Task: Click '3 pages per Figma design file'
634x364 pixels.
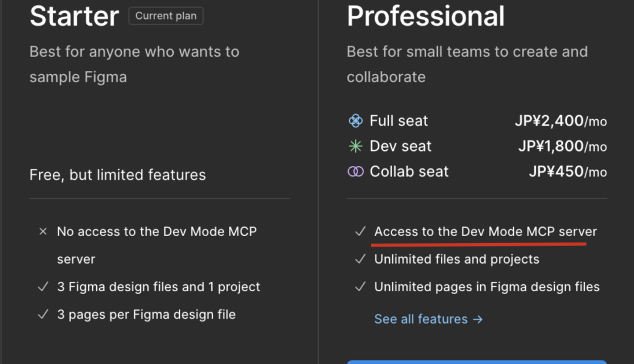Action: (x=146, y=314)
